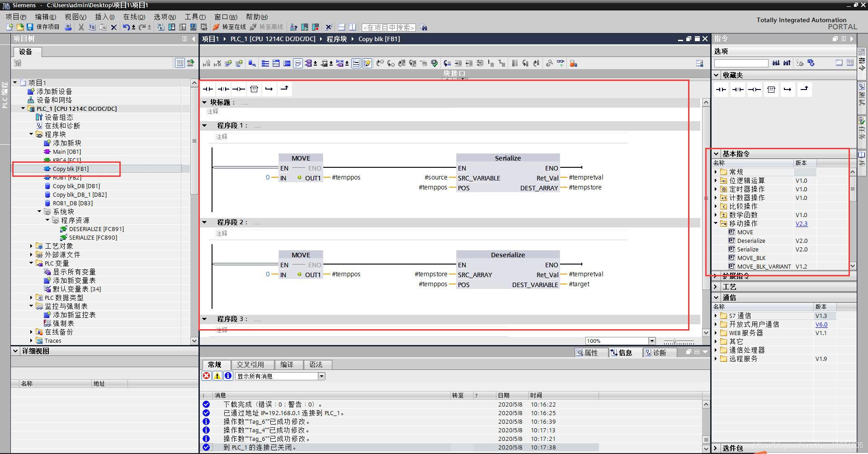Start CPU from the main toolbar
868x454 pixels.
(305, 27)
